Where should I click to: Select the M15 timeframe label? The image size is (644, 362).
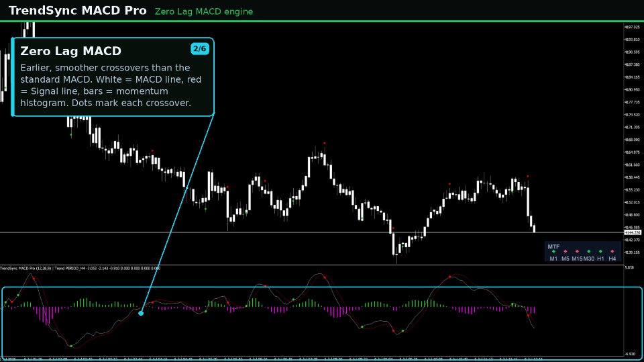point(577,259)
